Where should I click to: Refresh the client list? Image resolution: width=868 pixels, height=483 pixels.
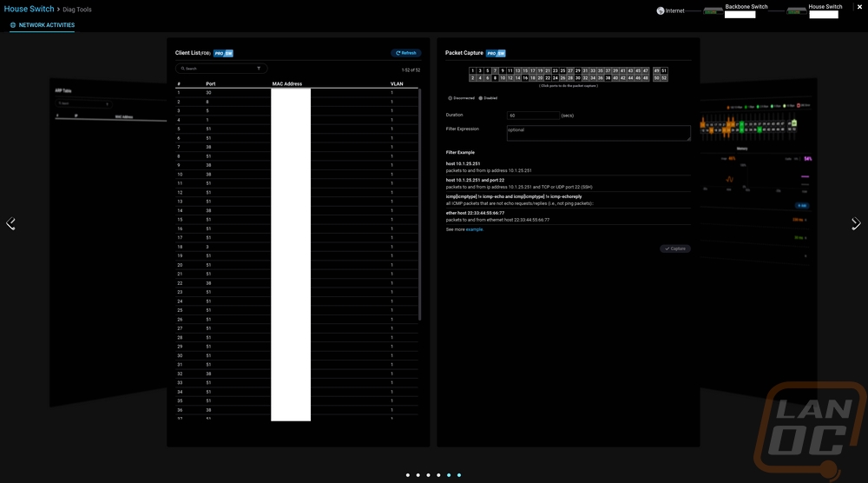pyautogui.click(x=406, y=53)
